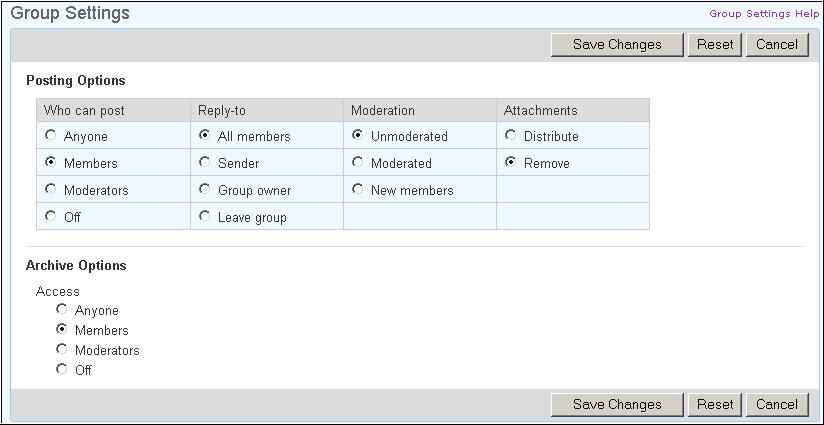Click the bottom Save Changes button
Viewport: 824px width, 425px height.
click(617, 405)
